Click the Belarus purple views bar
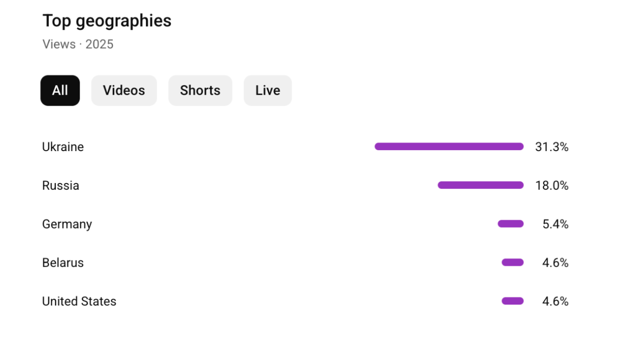The image size is (644, 338). point(512,262)
